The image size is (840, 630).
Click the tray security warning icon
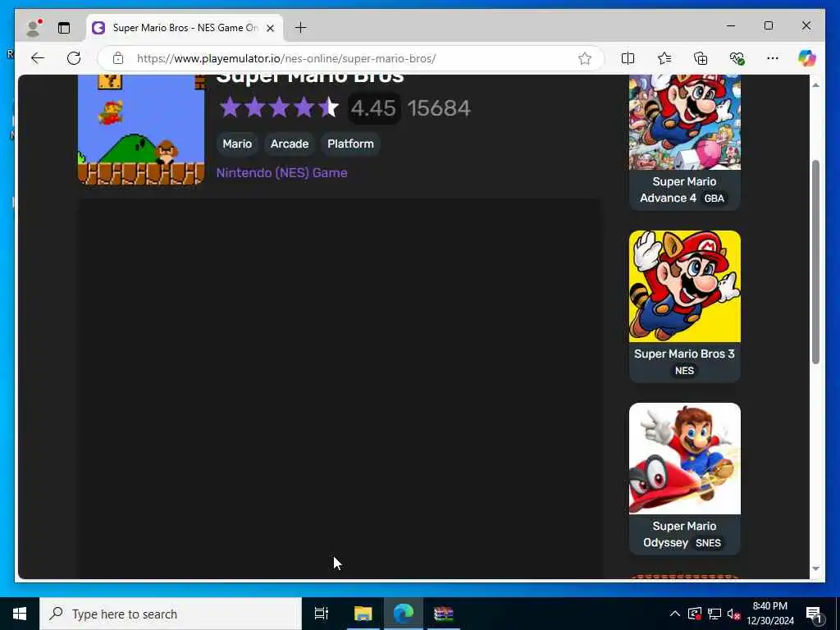[x=695, y=614]
